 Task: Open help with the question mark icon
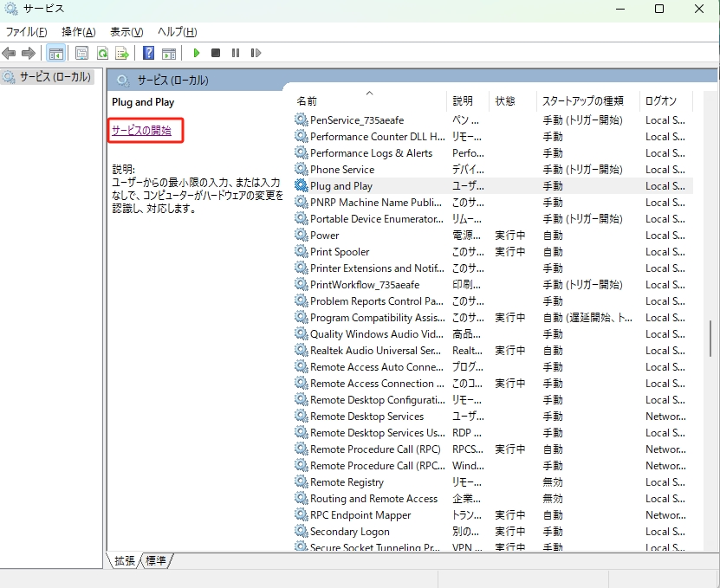(x=146, y=53)
